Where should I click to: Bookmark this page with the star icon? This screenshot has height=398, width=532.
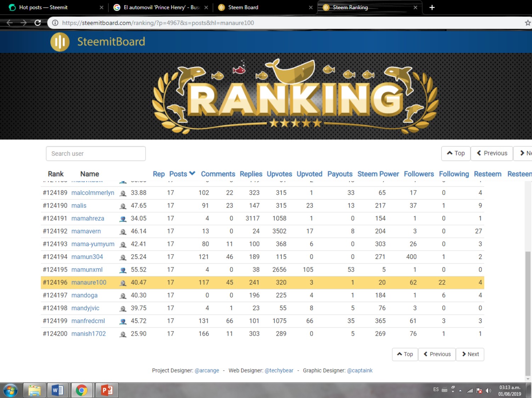click(x=528, y=23)
